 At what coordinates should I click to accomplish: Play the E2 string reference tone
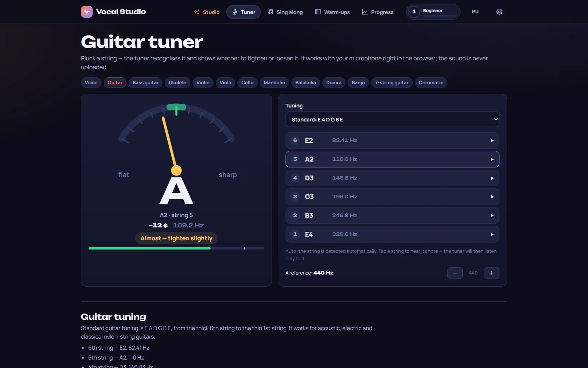(492, 141)
